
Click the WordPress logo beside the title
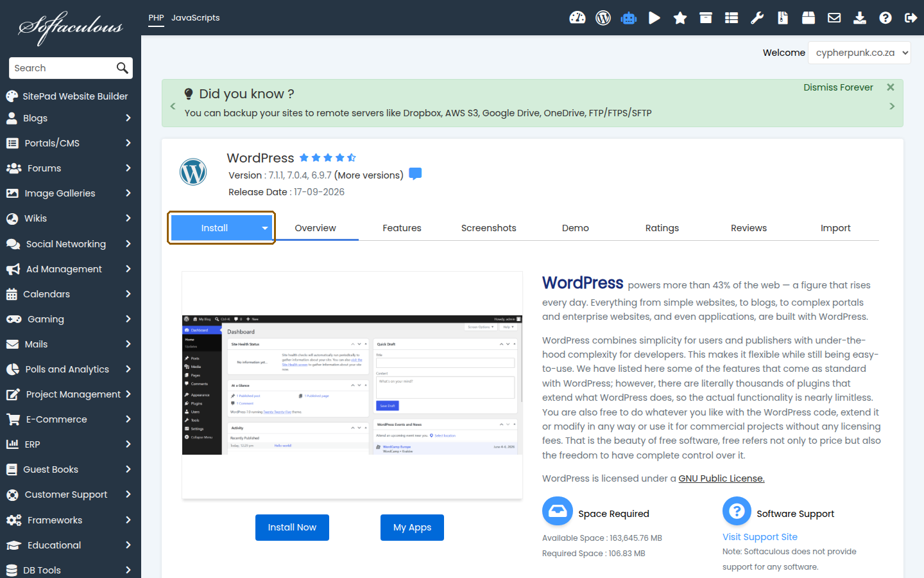click(193, 171)
